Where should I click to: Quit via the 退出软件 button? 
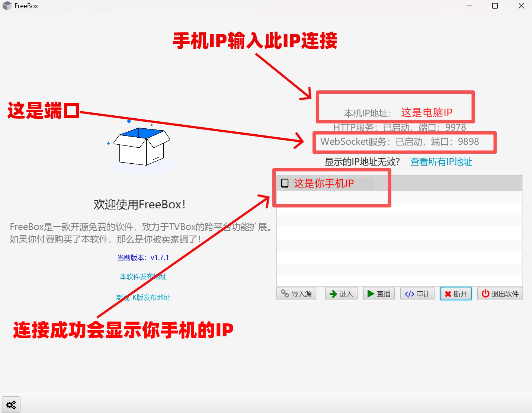[x=500, y=294]
